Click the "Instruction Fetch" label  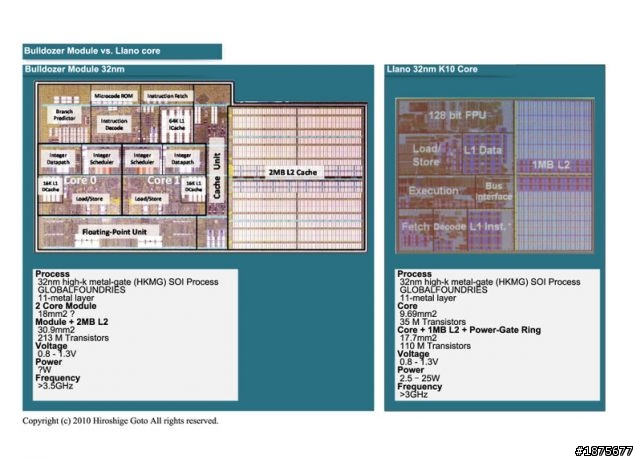coord(167,96)
